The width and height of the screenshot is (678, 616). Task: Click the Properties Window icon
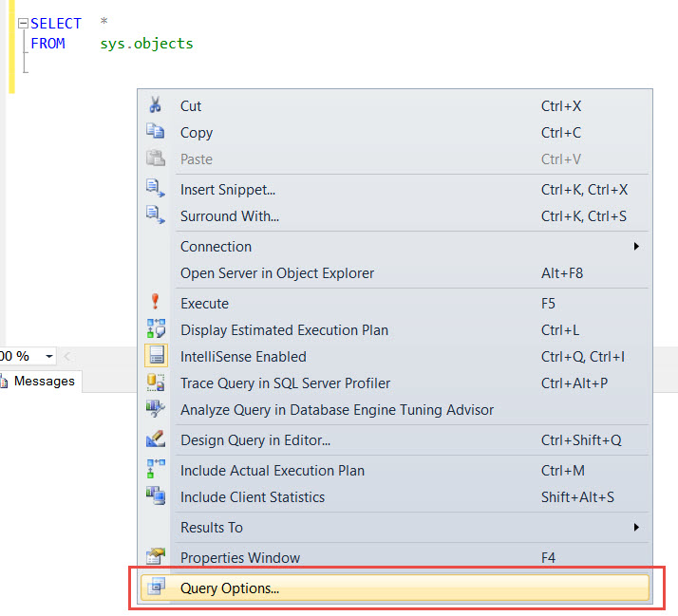[156, 556]
